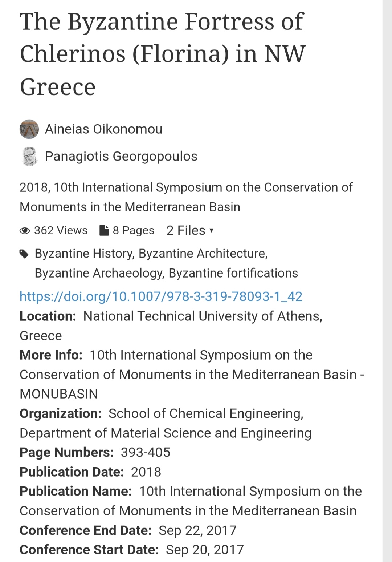
Task: Follow the doi.org article link
Action: click(161, 296)
